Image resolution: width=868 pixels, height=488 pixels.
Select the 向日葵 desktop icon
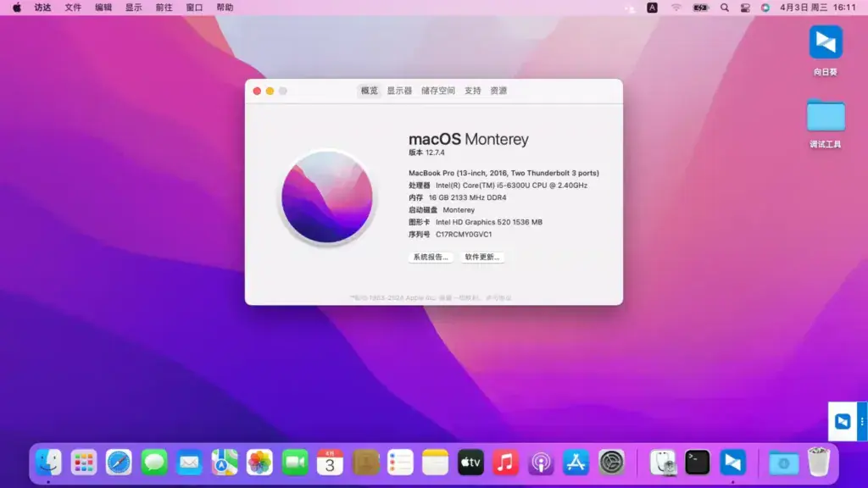(x=826, y=50)
